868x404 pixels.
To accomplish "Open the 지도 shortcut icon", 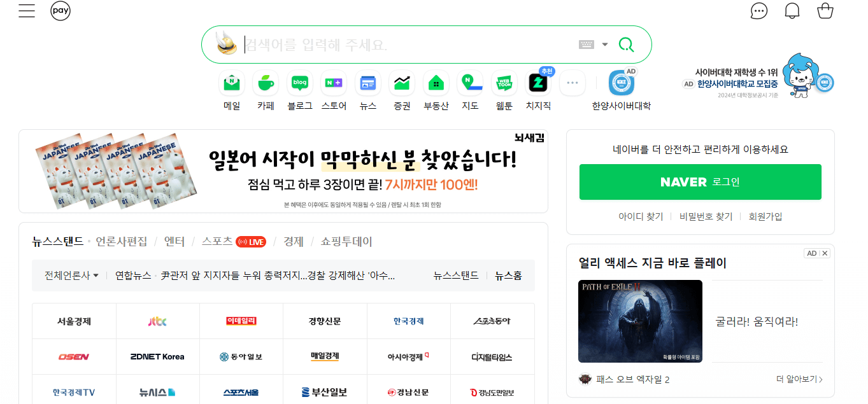I will point(470,83).
